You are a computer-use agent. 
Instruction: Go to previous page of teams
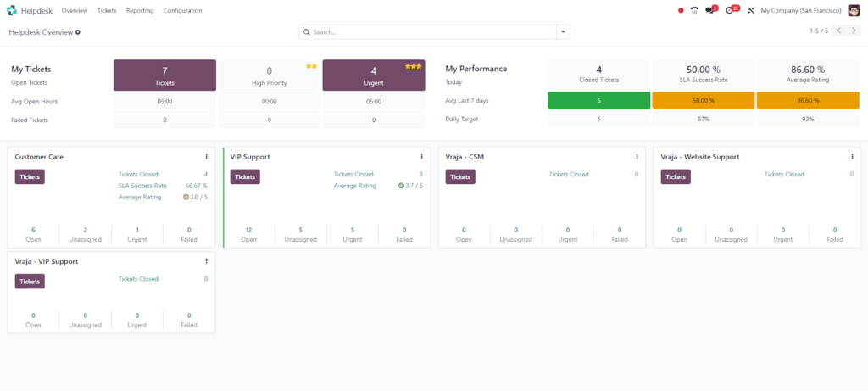tap(837, 31)
